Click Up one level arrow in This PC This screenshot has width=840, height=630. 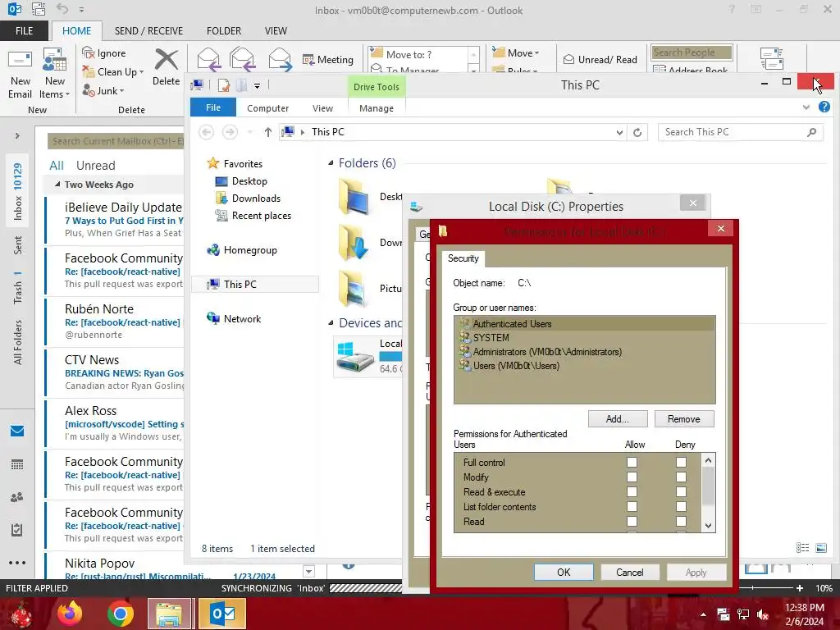coord(268,132)
